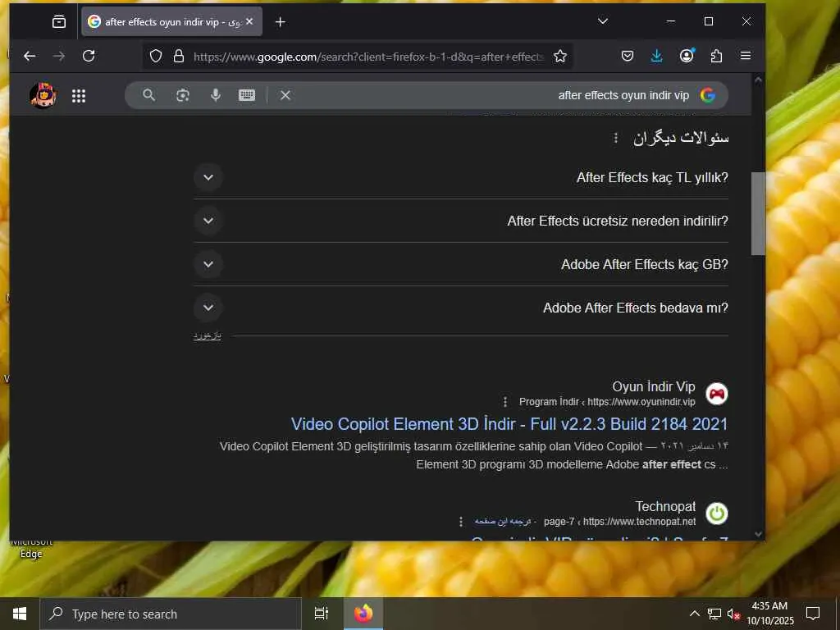
Task: Expand After Effects kaç TL yıllık question
Action: click(461, 177)
